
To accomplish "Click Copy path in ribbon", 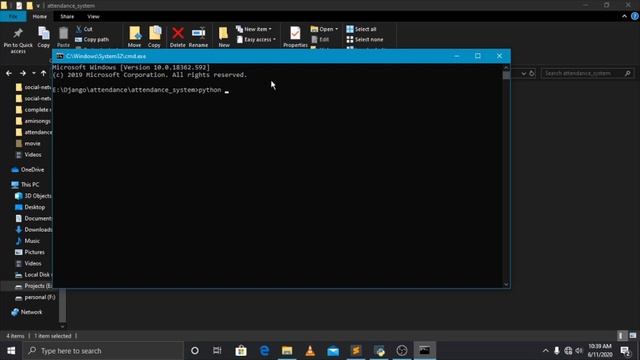I will pos(92,40).
